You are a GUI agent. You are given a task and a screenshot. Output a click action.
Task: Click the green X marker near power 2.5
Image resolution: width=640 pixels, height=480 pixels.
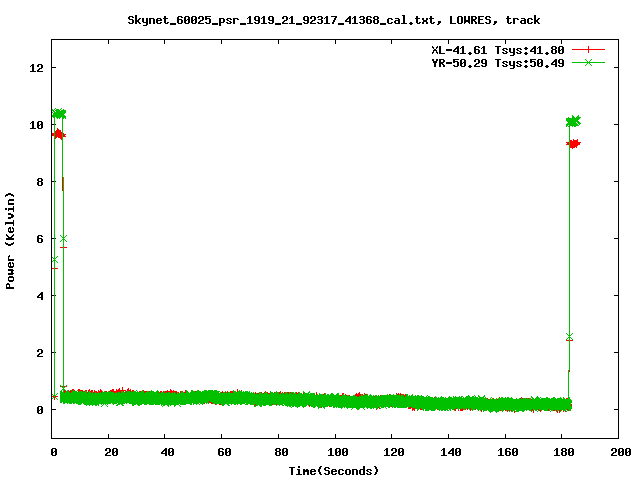(x=569, y=336)
